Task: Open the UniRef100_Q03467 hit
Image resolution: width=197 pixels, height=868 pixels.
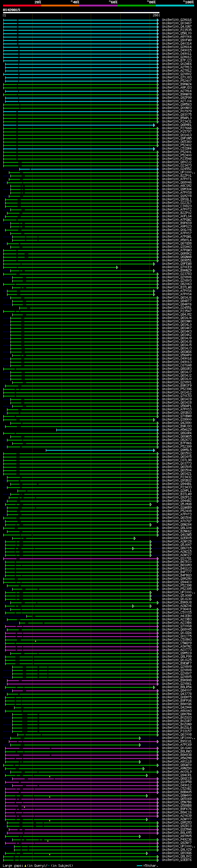Action: point(177,23)
